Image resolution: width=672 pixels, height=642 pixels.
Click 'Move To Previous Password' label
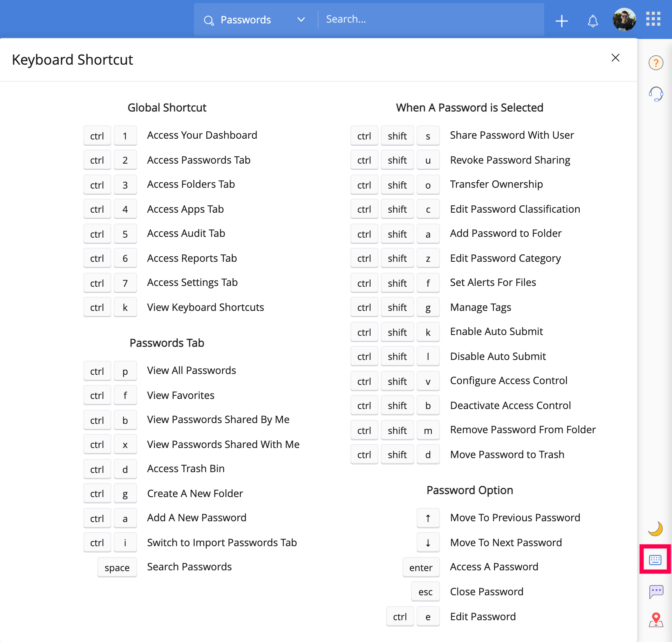(x=515, y=518)
